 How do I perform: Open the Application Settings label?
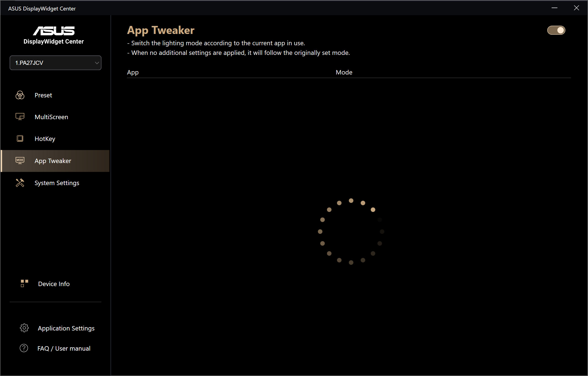click(x=66, y=328)
